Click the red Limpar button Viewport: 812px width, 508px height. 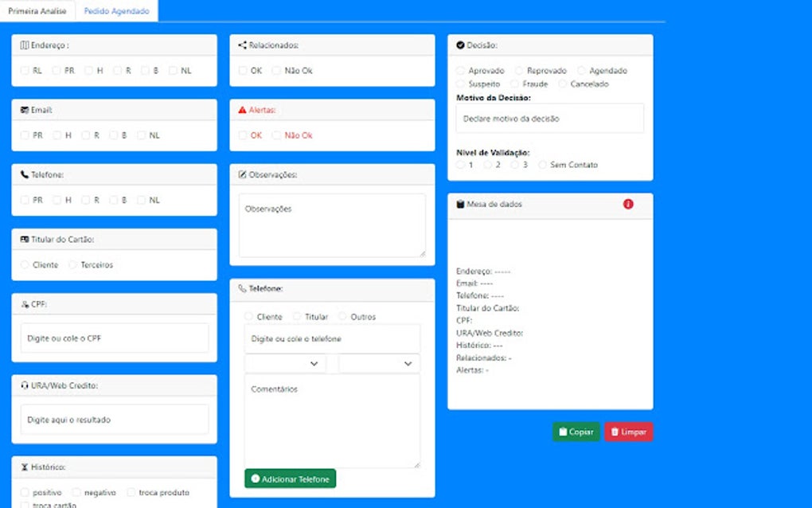629,432
